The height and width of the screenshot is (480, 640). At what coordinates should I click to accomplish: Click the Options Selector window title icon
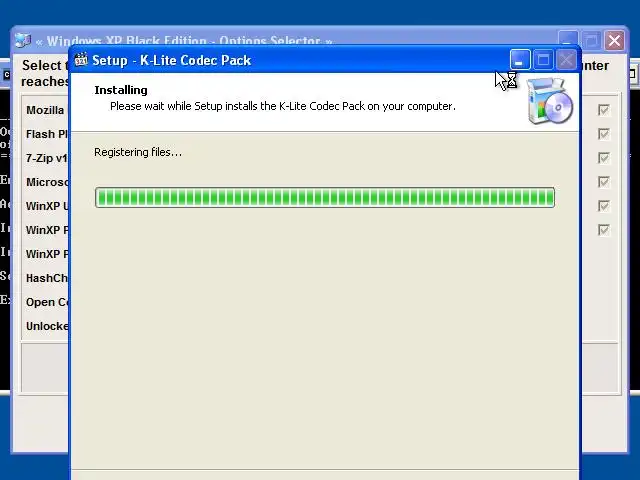pyautogui.click(x=23, y=40)
